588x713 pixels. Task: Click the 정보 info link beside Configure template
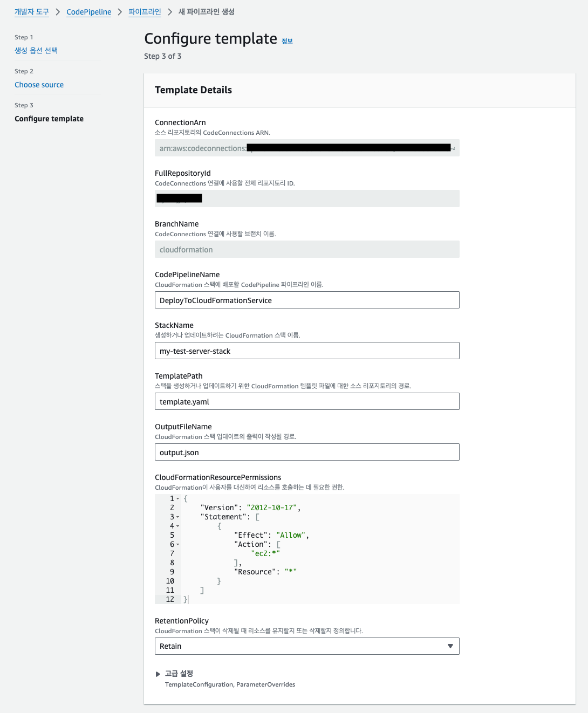pyautogui.click(x=287, y=41)
